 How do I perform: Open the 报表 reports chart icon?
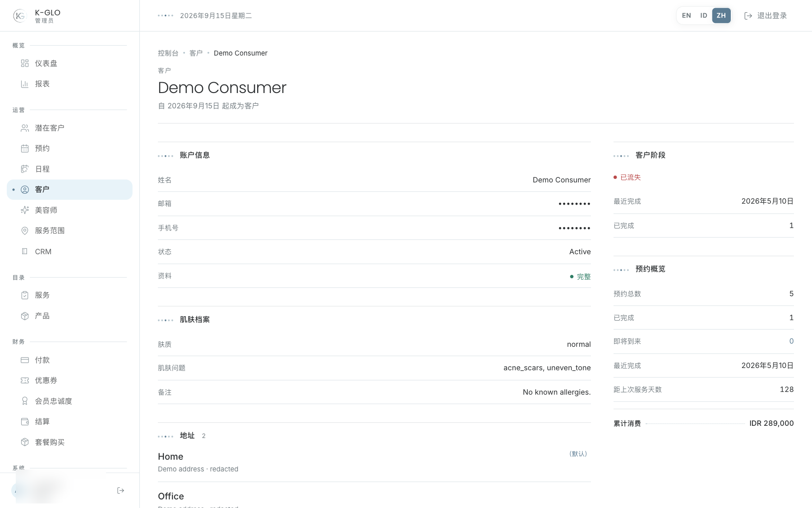[x=25, y=84]
